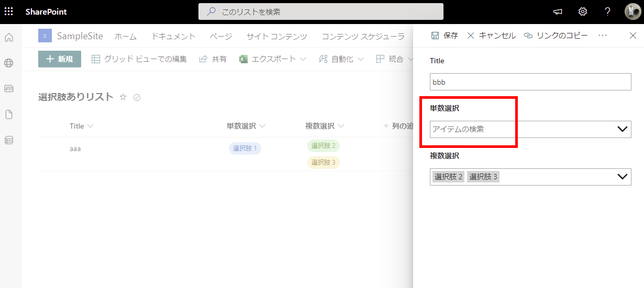Open the 自動化 dropdown menu
This screenshot has height=288, width=644.
pos(341,59)
